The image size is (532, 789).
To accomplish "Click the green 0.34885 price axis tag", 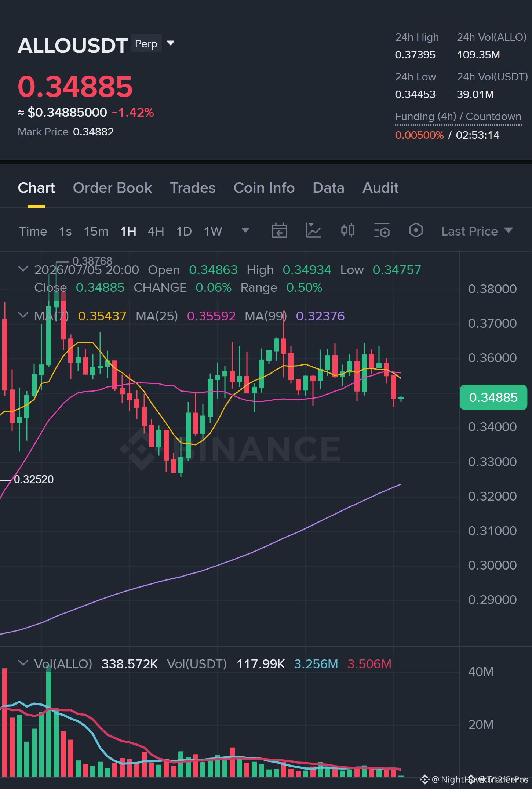I will point(493,397).
